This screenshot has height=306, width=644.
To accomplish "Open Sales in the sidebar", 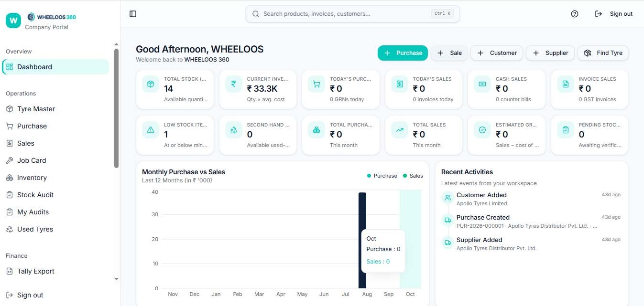I will (x=55, y=143).
